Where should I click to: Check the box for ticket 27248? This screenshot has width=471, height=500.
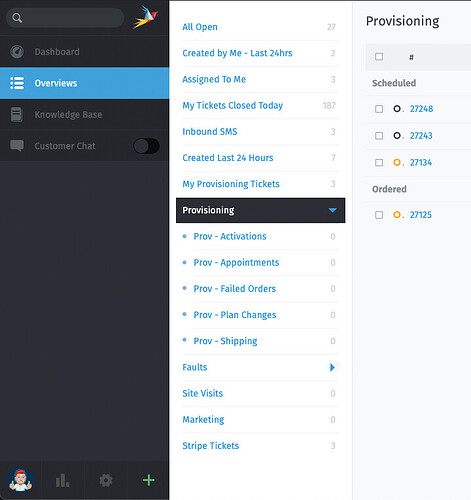coord(379,109)
